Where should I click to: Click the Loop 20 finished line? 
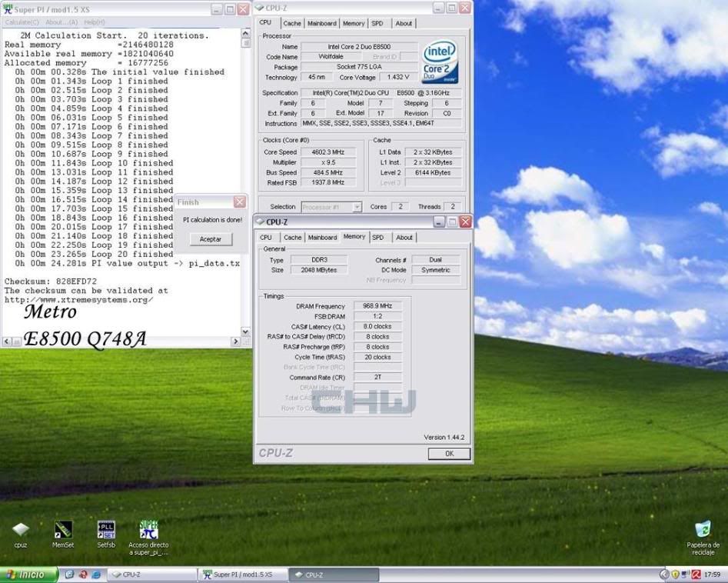click(94, 254)
